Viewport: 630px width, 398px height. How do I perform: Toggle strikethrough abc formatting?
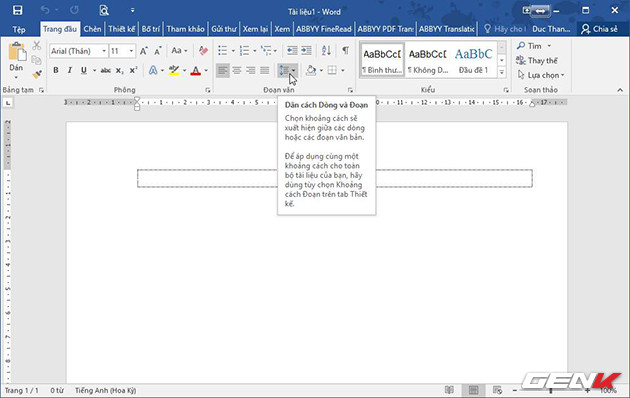point(105,70)
